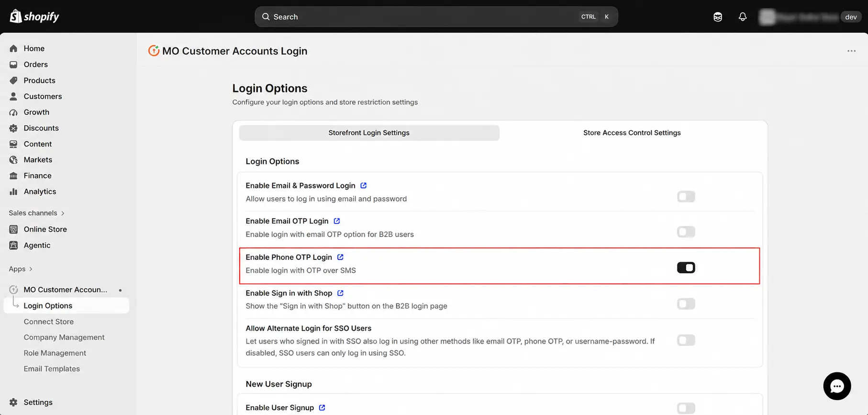Open the store account menu with dev badge
Viewport: 868px width, 415px height.
click(810, 17)
